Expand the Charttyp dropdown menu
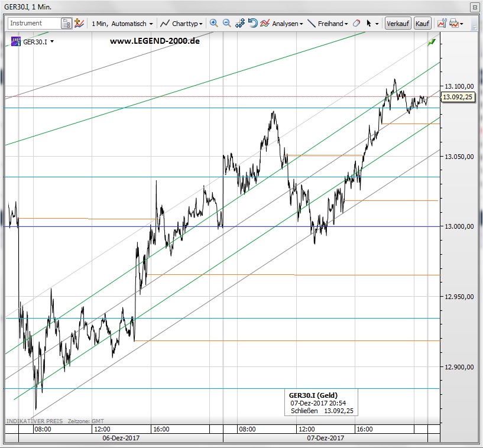Image resolution: width=483 pixels, height=448 pixels. (201, 24)
